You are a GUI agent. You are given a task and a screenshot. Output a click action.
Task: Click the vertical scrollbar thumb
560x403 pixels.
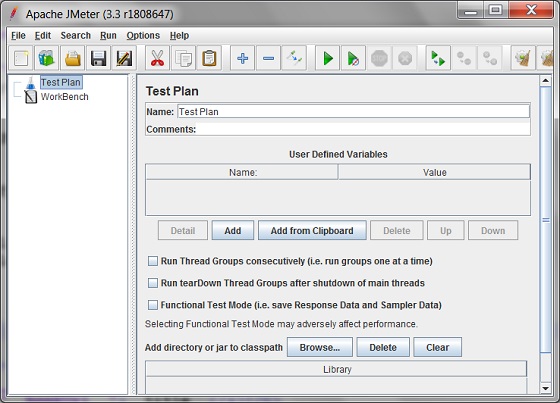coord(546,220)
